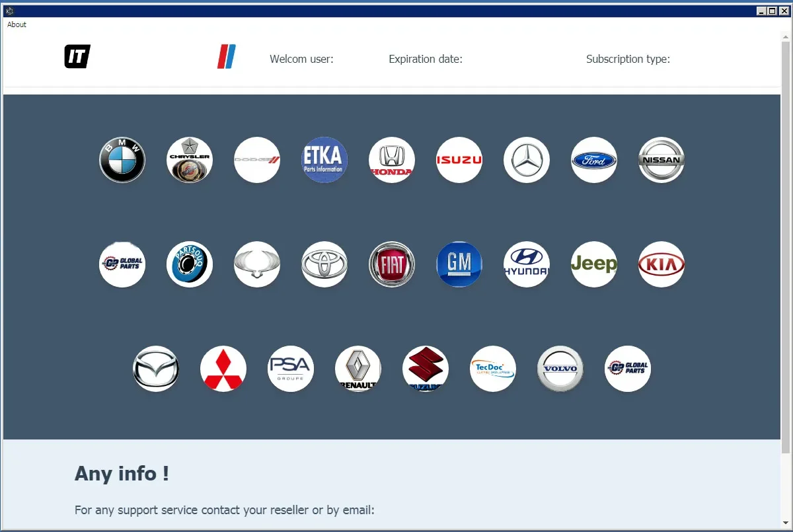Open the Jeep parts catalog
This screenshot has width=793, height=532.
click(594, 264)
